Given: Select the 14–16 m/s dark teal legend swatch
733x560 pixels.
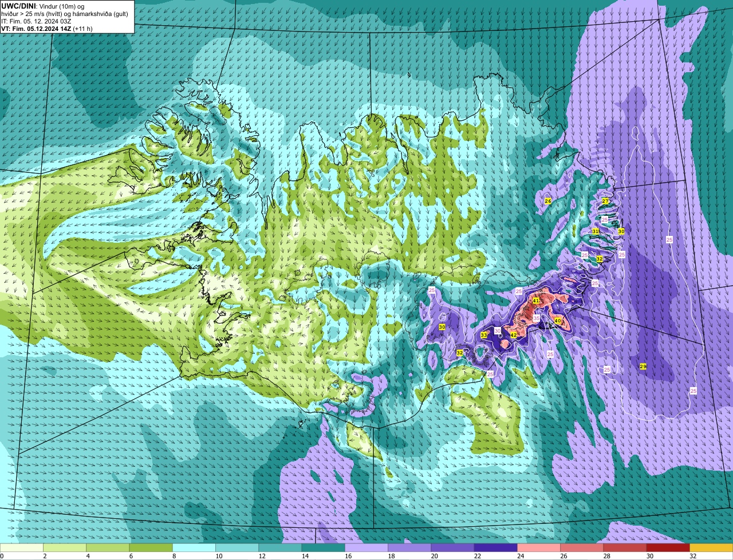Looking at the screenshot, I should point(323,548).
